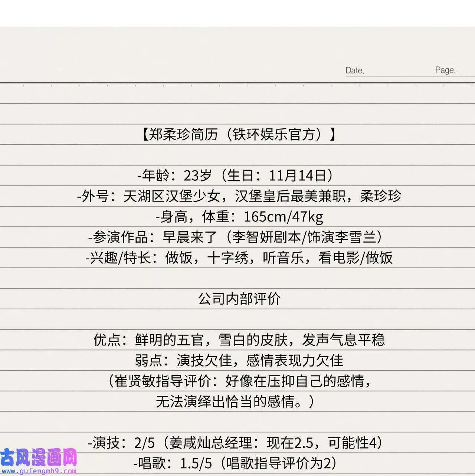Select the 外号 nickname line
The height and width of the screenshot is (476, 475).
[239, 196]
